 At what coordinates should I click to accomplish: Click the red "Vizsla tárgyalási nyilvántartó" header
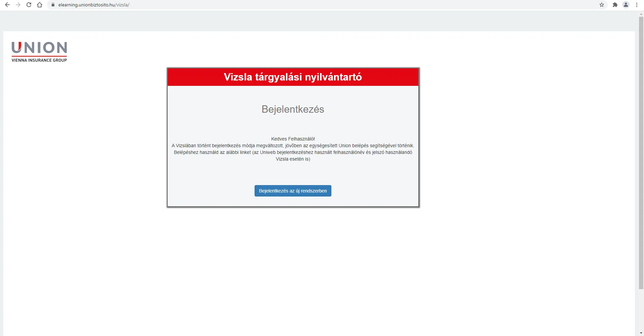click(293, 77)
